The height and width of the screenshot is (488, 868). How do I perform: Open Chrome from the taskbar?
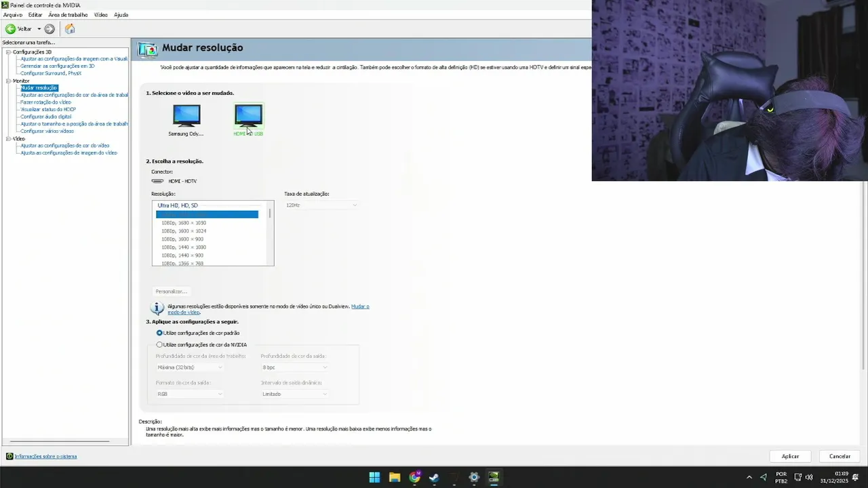[414, 477]
